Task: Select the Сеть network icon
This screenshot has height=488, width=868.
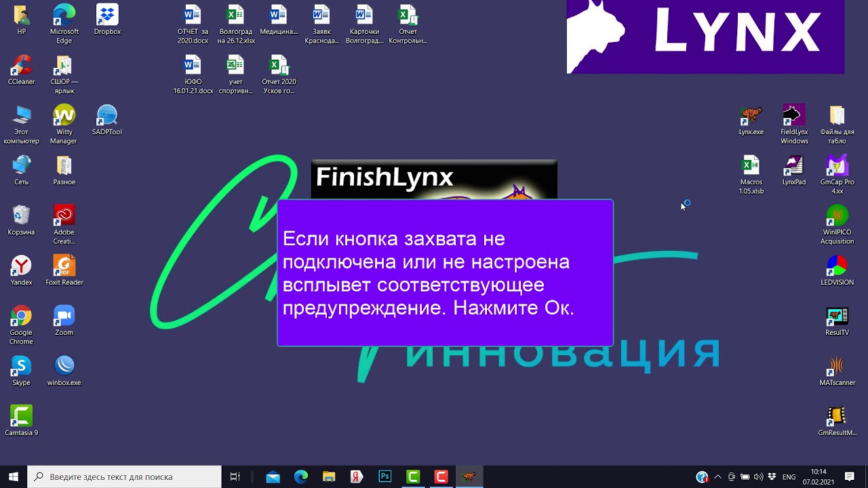Action: [x=21, y=170]
